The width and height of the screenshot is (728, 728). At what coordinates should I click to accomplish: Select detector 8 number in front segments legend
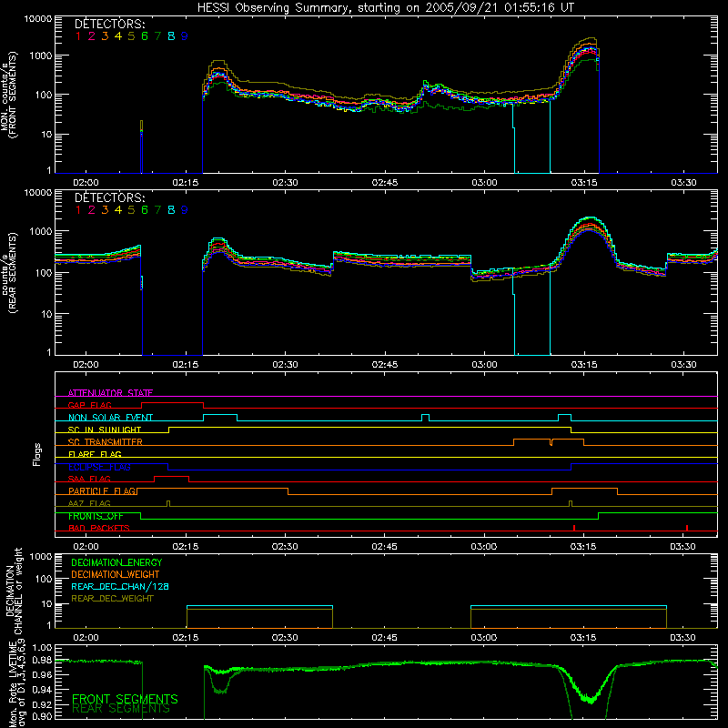coord(171,36)
